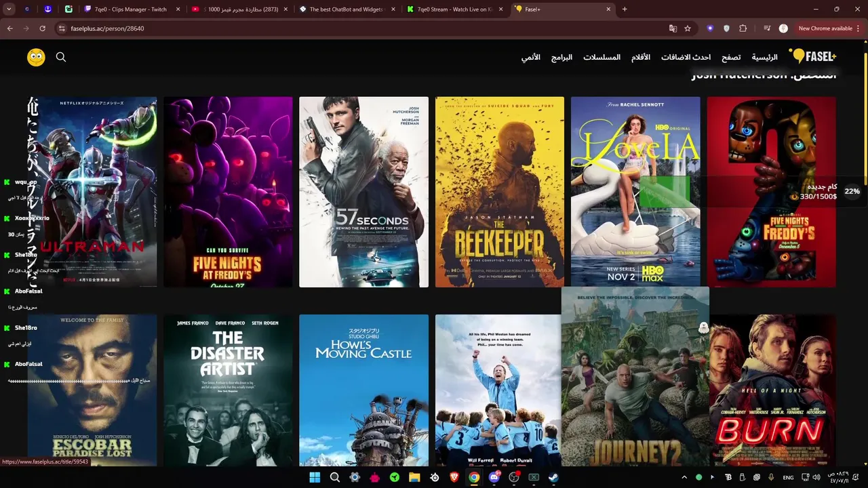Image resolution: width=868 pixels, height=488 pixels.
Task: Open The Beekeeper movie poster
Action: [x=499, y=192]
